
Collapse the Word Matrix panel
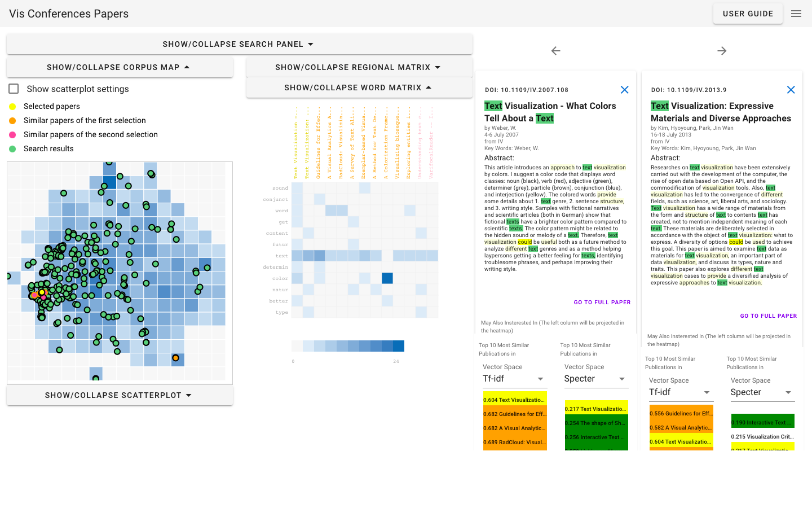pos(359,87)
